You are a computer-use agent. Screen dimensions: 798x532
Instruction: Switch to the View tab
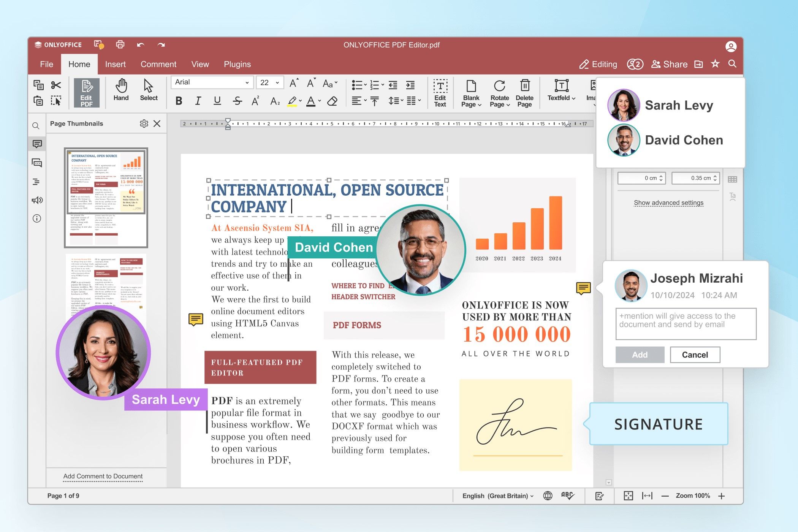coord(200,64)
